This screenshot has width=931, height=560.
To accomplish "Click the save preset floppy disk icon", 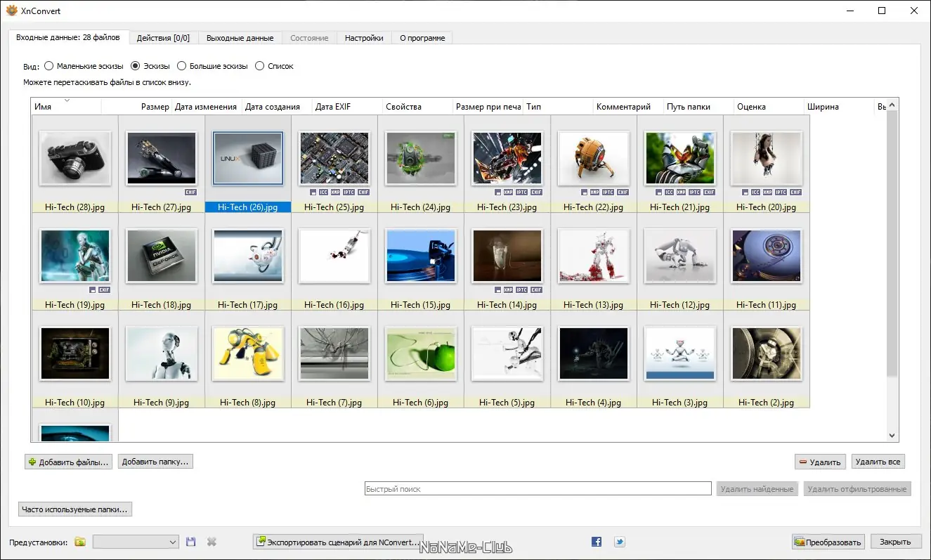I will coord(190,542).
